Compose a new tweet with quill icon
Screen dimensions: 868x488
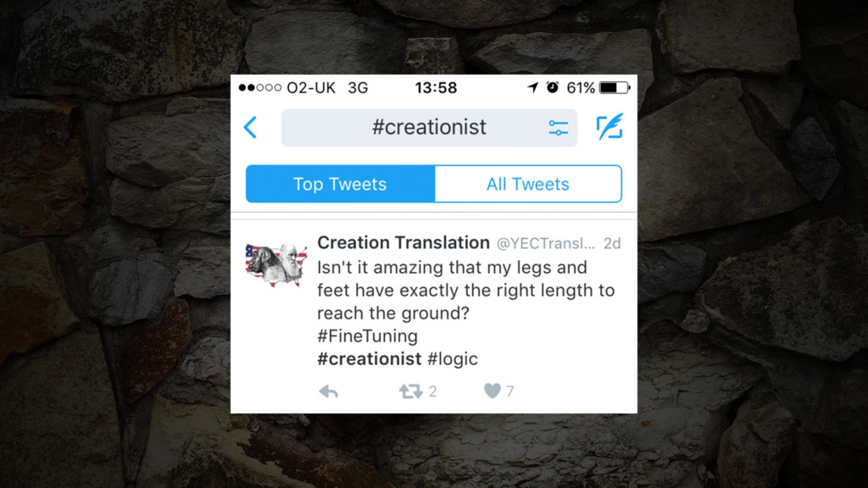click(x=609, y=127)
